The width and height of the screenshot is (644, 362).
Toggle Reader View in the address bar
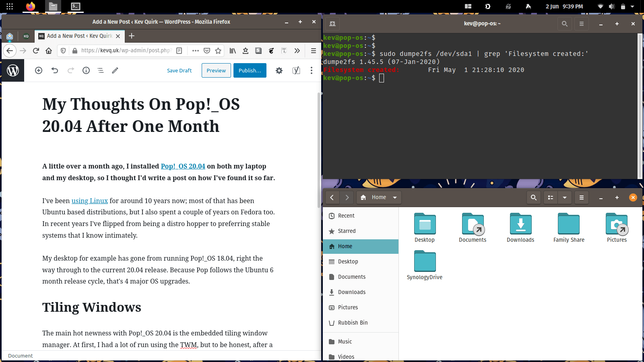(x=179, y=51)
